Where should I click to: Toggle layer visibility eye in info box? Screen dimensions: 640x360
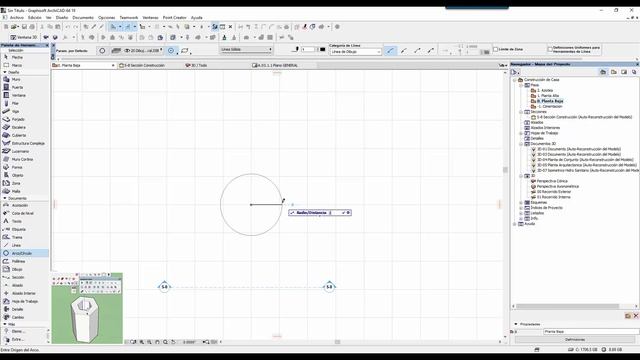pyautogui.click(x=127, y=51)
